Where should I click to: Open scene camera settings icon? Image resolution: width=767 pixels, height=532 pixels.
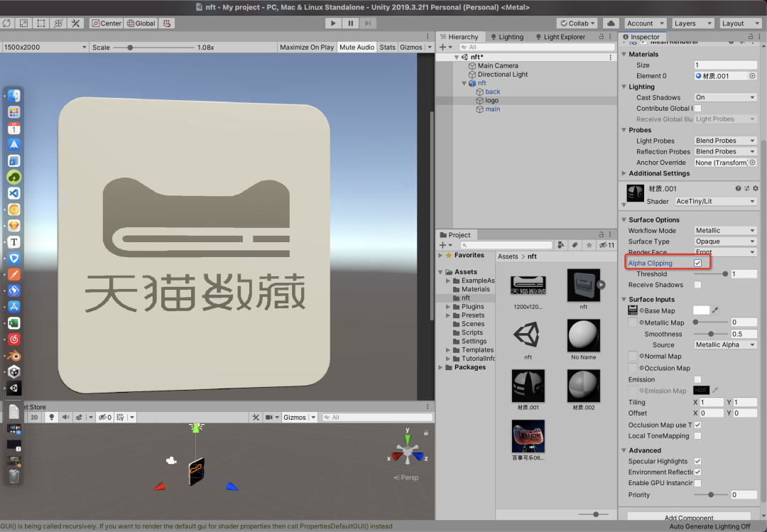[269, 418]
